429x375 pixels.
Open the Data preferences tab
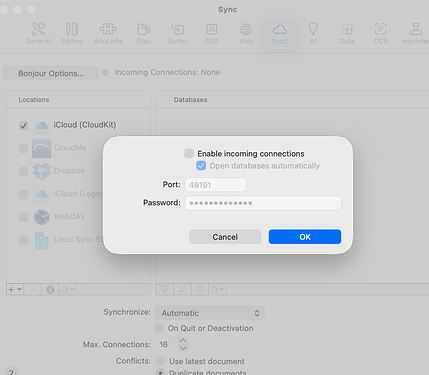(347, 34)
